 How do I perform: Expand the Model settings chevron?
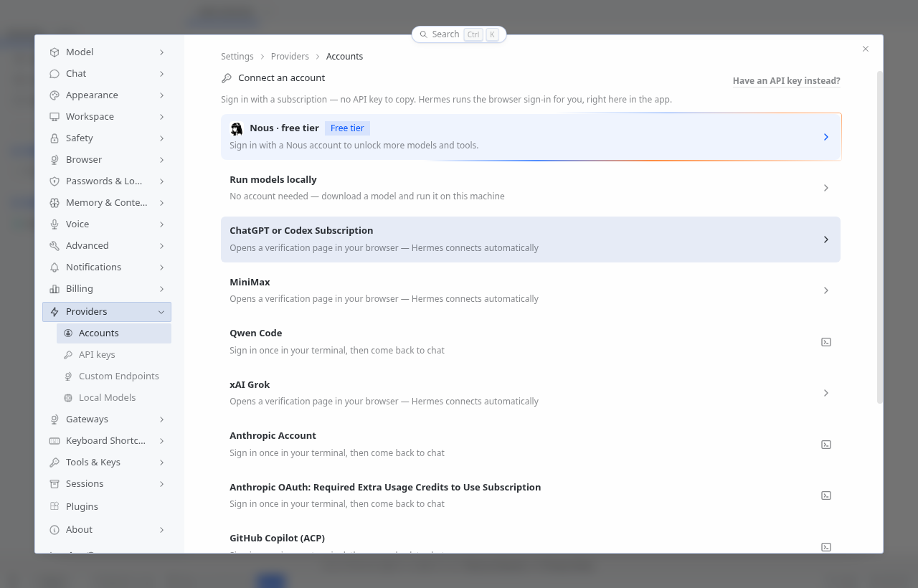(x=161, y=52)
